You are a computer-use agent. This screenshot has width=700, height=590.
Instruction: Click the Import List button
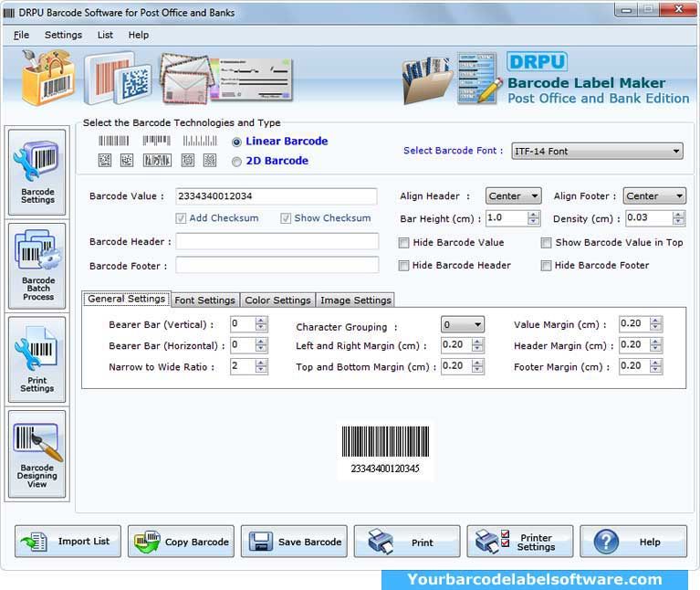pyautogui.click(x=68, y=542)
